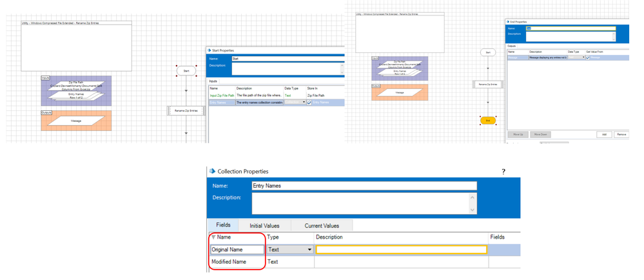The height and width of the screenshot is (280, 644).
Task: Click the Add button in End Properties
Action: tap(603, 134)
